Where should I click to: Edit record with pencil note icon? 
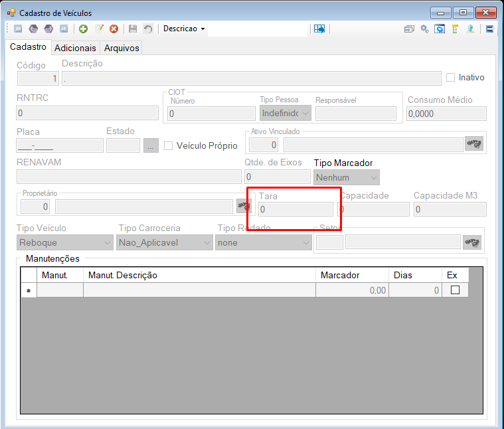[x=99, y=29]
